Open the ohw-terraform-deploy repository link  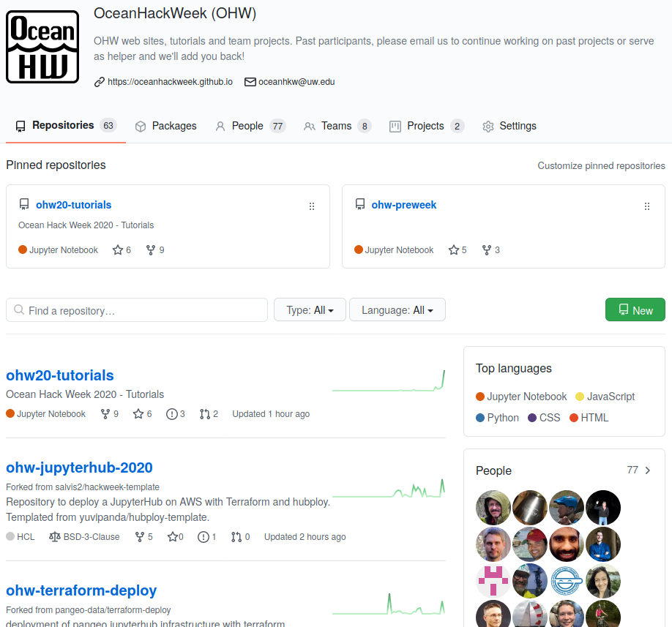coord(81,590)
